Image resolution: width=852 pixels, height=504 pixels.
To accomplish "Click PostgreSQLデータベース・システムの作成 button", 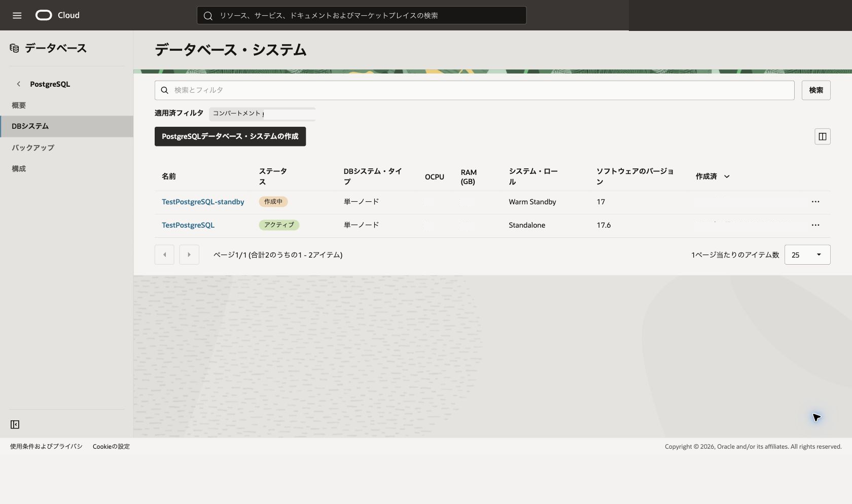I will coord(230,136).
